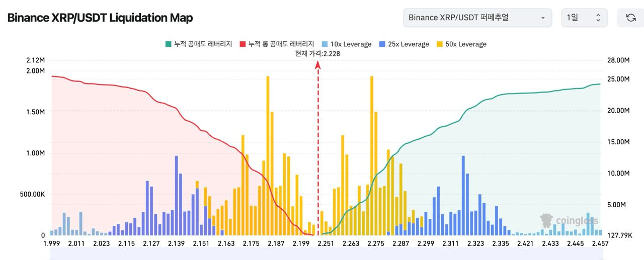Click the 2.127 price tick label
This screenshot has height=260, width=644.
tap(151, 243)
